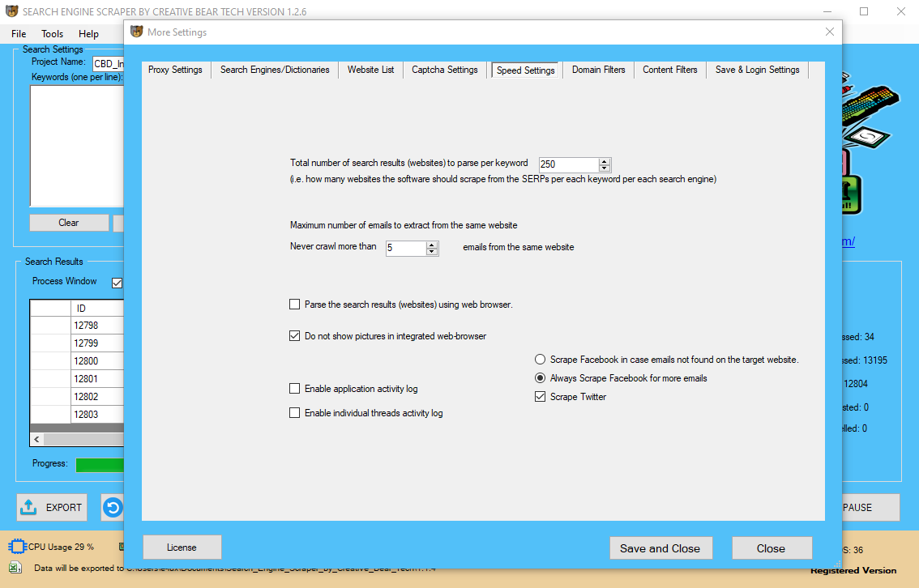919x588 pixels.
Task: Open the Tools menu
Action: [x=53, y=34]
